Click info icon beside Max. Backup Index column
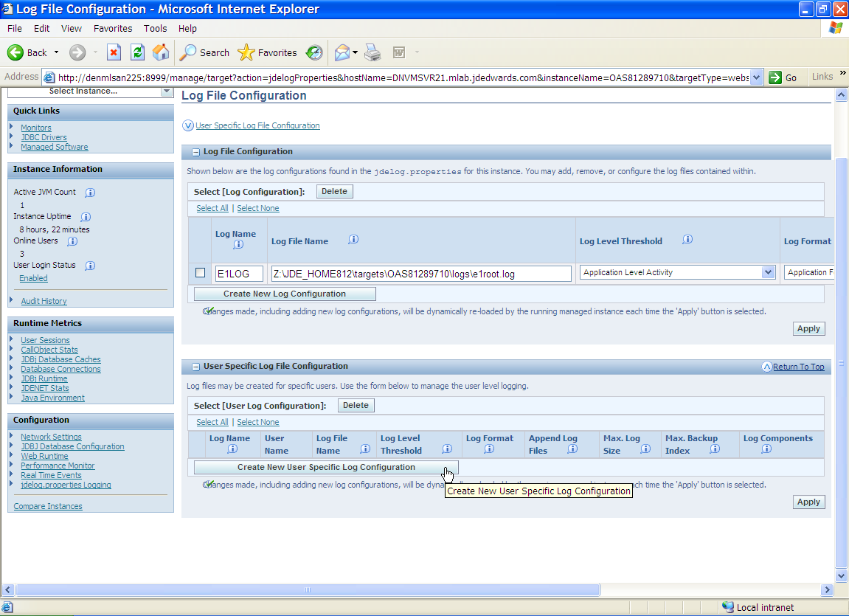The image size is (849, 616). 715,449
